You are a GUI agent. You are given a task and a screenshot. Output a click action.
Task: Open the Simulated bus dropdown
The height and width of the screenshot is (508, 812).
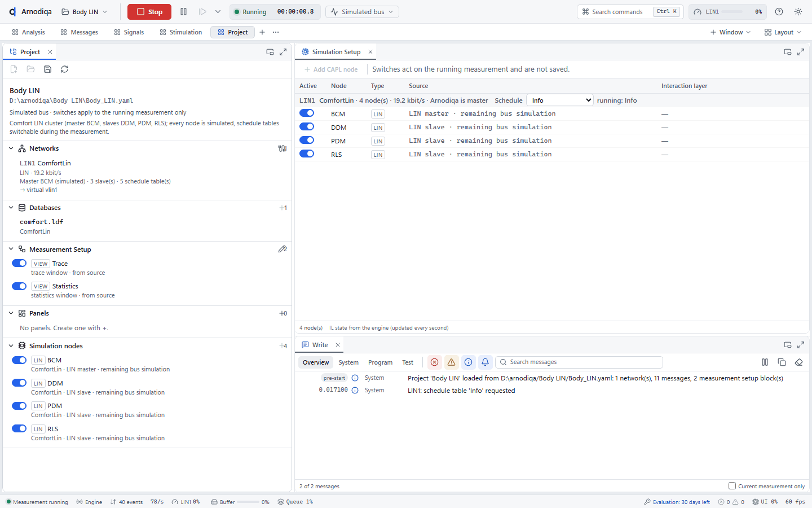click(x=362, y=12)
